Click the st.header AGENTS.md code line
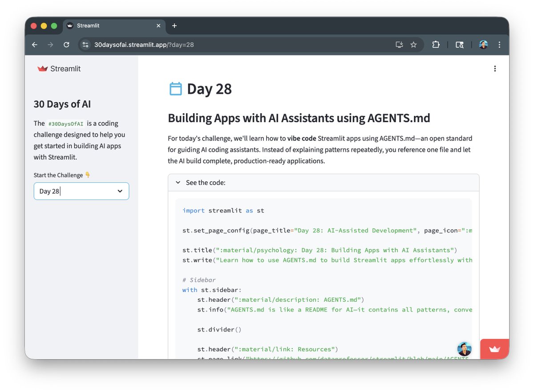The width and height of the screenshot is (534, 392). [281, 300]
